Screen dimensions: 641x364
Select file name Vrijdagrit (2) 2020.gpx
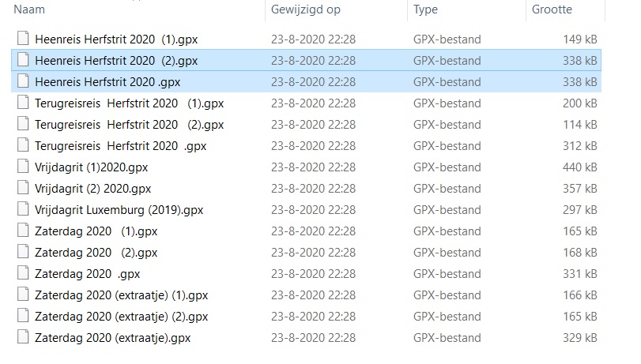(92, 189)
